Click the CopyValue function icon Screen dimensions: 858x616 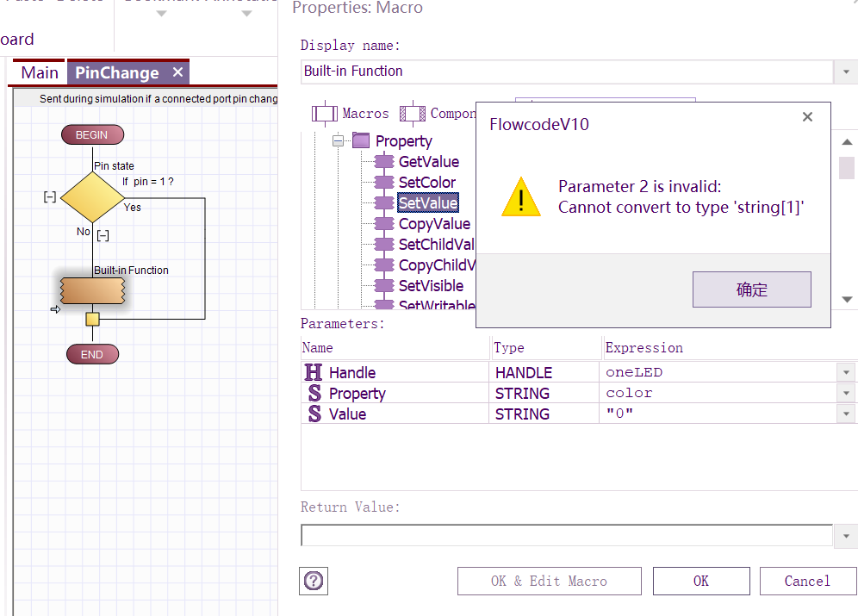[x=384, y=224]
